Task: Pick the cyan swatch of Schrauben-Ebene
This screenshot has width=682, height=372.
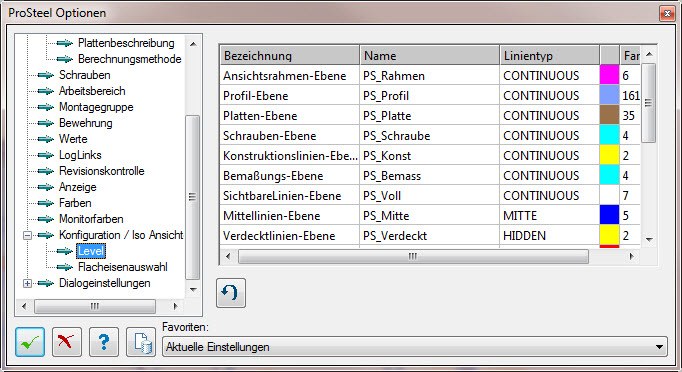Action: [x=609, y=136]
